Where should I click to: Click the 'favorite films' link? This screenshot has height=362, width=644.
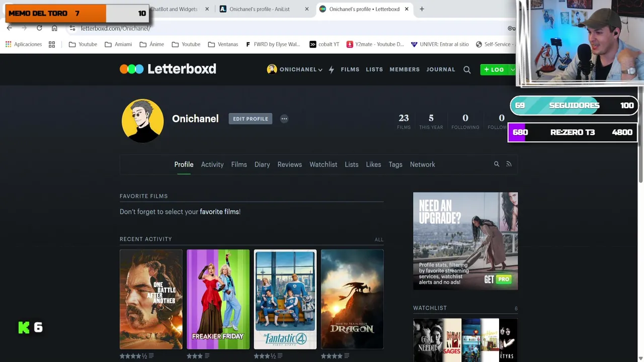pos(219,212)
